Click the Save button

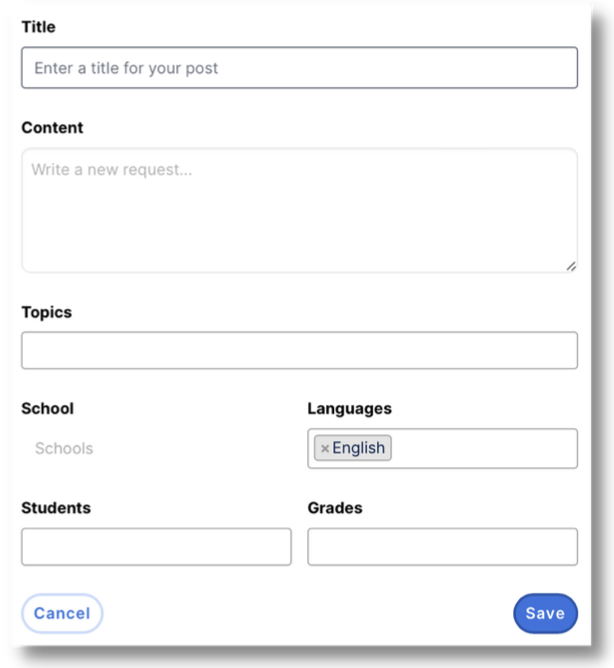click(545, 613)
